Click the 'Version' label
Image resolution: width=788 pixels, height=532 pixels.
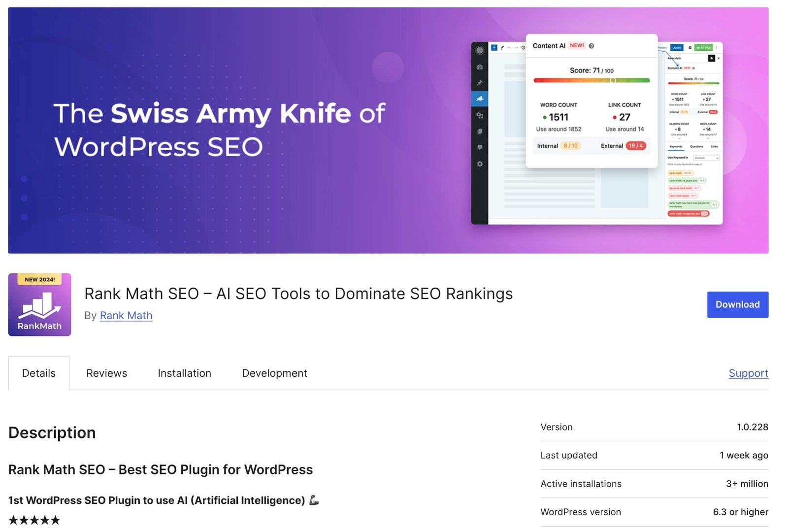tap(557, 427)
